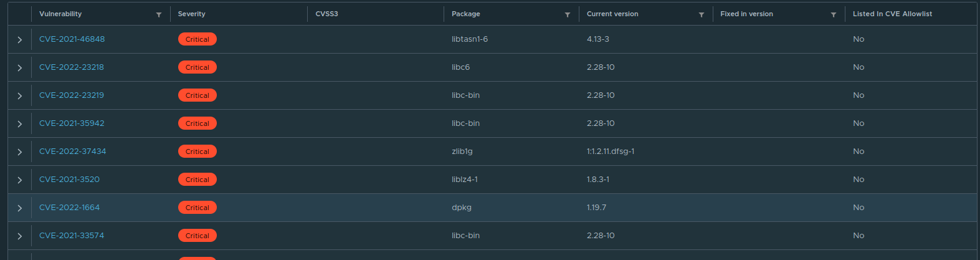
Task: Expand the CVE-2021-33574 row
Action: click(x=20, y=236)
